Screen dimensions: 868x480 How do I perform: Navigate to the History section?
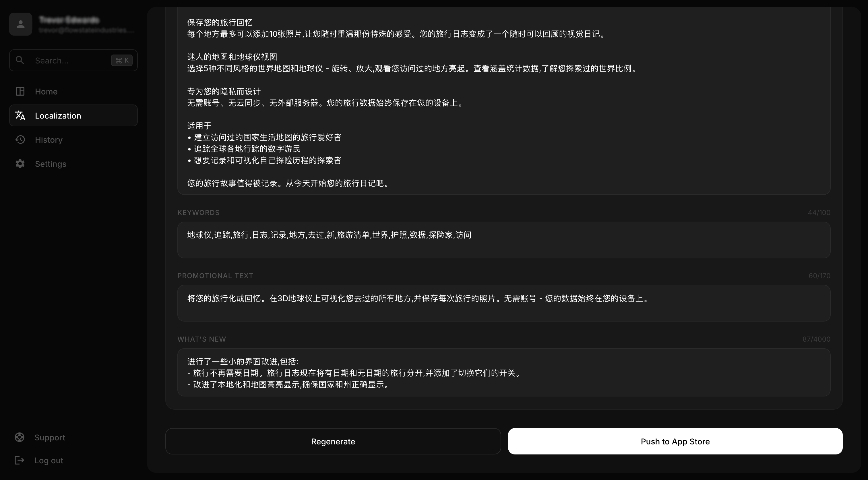click(x=49, y=140)
